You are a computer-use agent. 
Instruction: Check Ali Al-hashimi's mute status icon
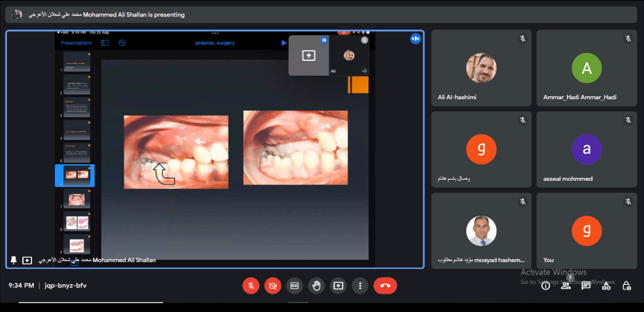523,38
